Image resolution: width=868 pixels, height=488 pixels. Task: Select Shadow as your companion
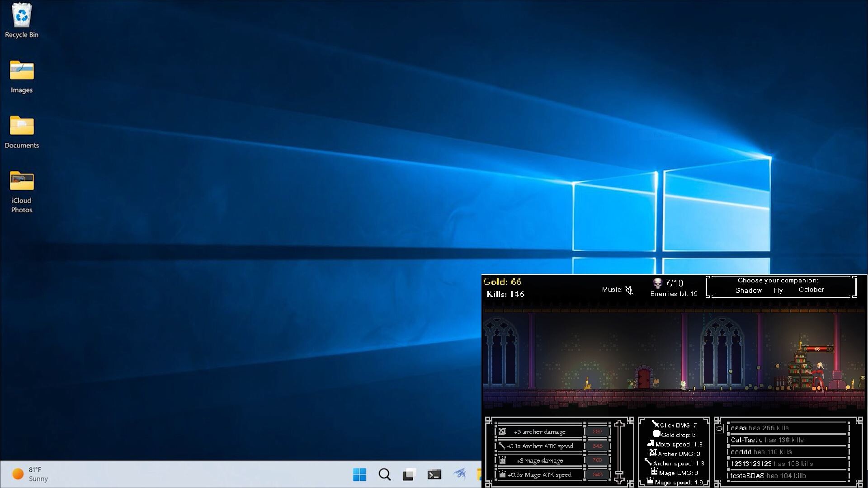pyautogui.click(x=748, y=291)
